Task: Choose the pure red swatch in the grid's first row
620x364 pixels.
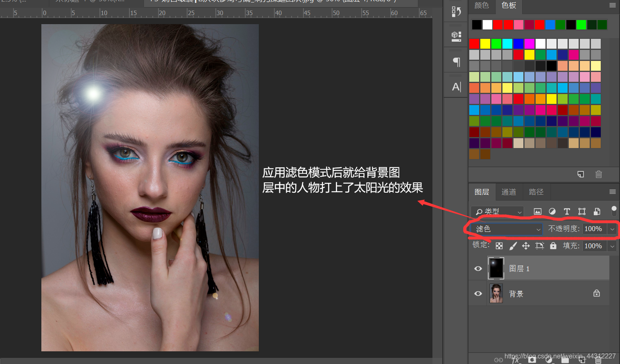Action: (x=474, y=44)
